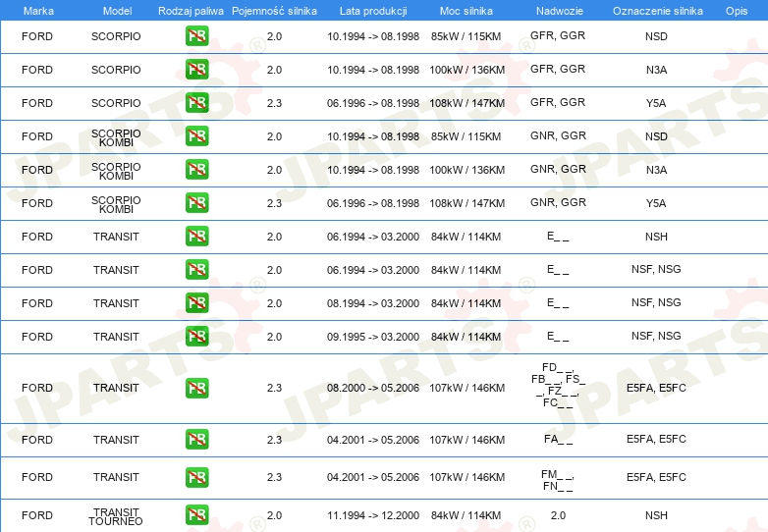The width and height of the screenshot is (768, 532).
Task: Select the body code FA__ cell
Action: (559, 439)
